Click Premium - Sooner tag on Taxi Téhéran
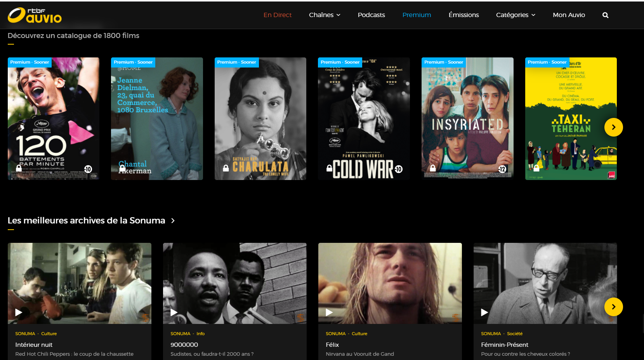This screenshot has height=360, width=644. [x=547, y=62]
